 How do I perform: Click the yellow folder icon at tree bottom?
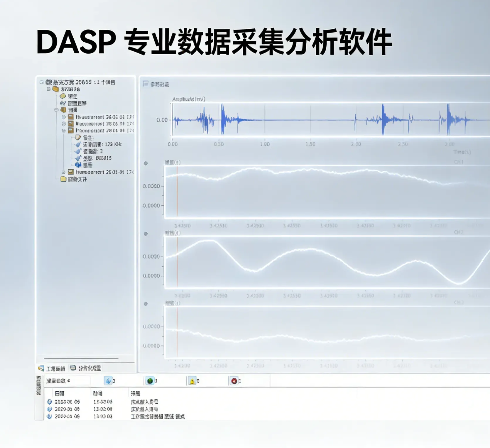coord(63,179)
